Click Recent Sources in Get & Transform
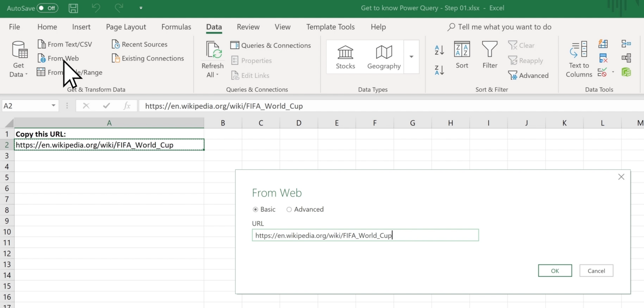The width and height of the screenshot is (644, 308). pyautogui.click(x=144, y=44)
